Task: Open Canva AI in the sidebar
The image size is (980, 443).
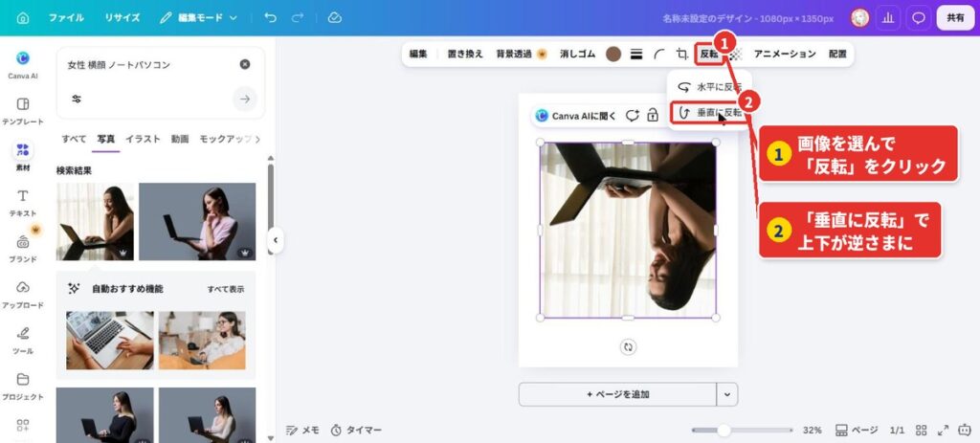Action: [x=23, y=64]
